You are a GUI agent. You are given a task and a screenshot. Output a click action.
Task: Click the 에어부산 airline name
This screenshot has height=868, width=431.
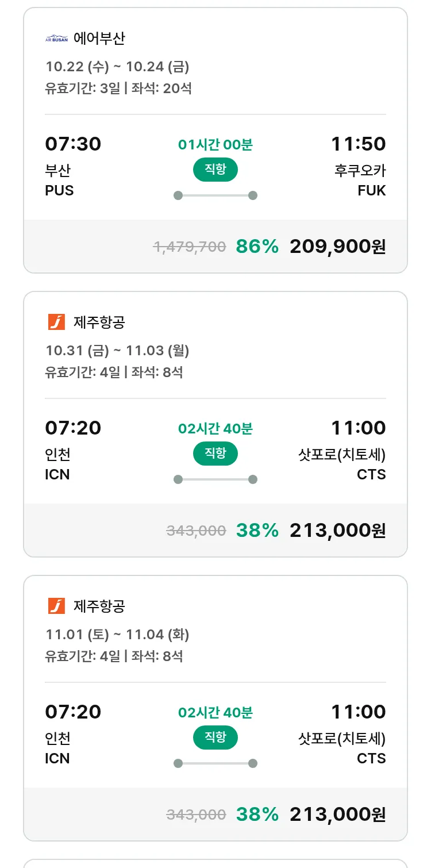[x=99, y=39]
